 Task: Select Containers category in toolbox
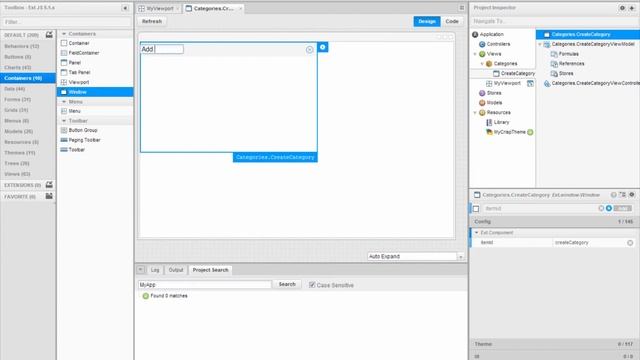28,78
